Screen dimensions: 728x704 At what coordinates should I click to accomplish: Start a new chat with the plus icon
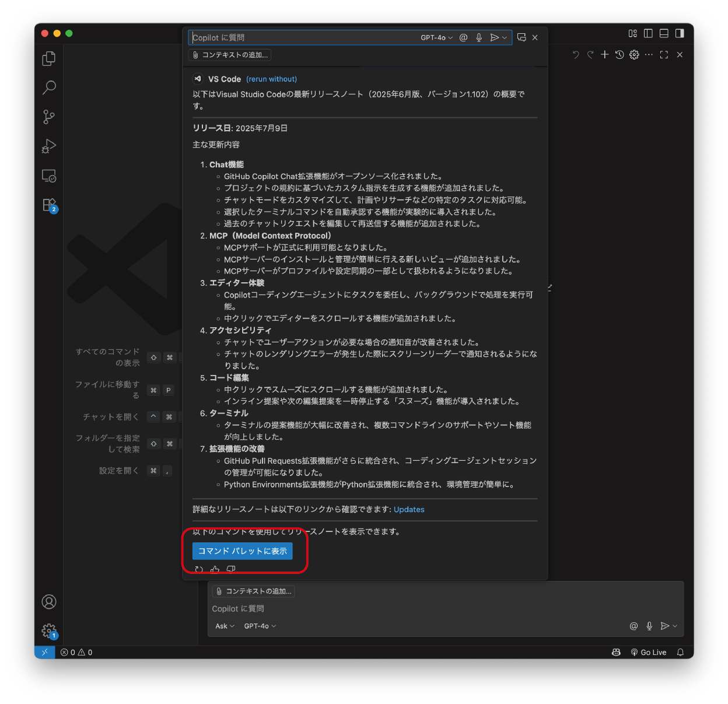pyautogui.click(x=605, y=55)
